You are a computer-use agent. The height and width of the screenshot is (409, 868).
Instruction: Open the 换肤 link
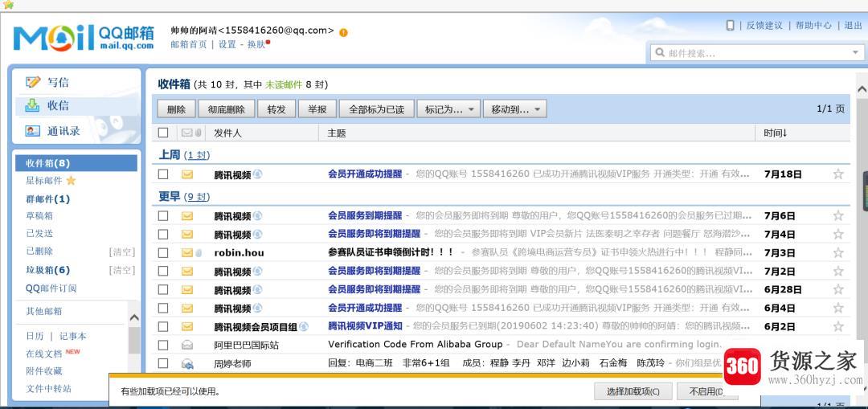click(256, 44)
